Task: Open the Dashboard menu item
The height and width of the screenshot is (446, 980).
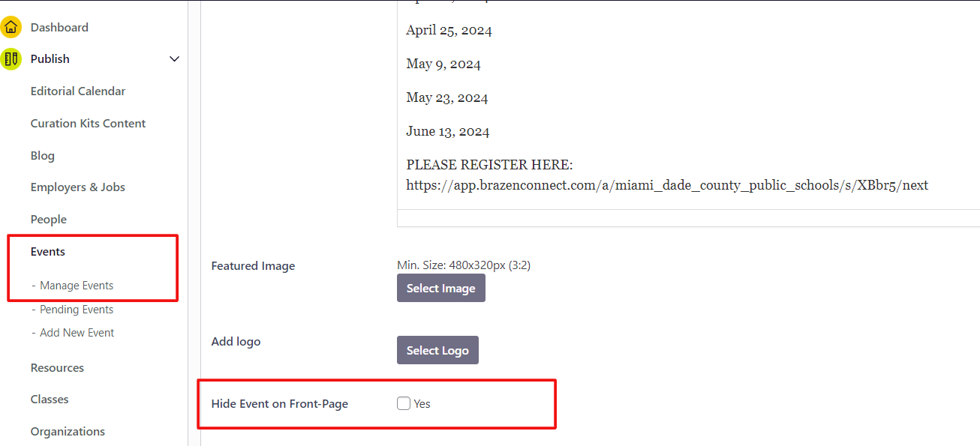Action: pos(59,28)
